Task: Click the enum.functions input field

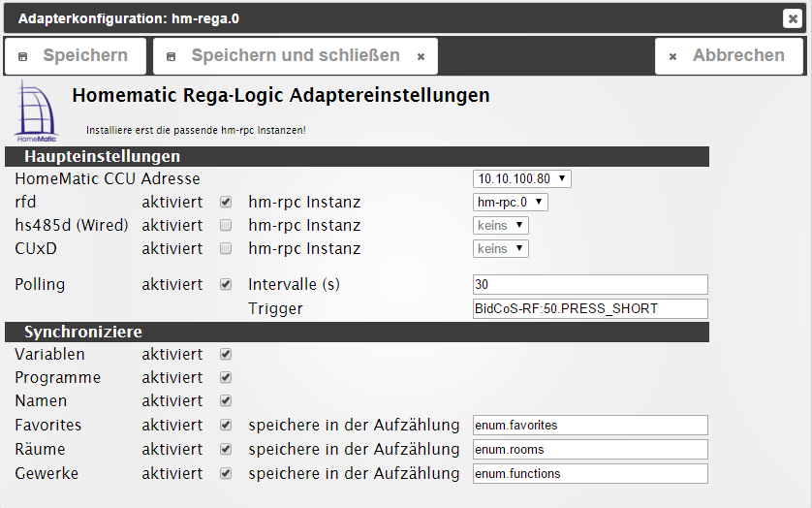Action: click(x=590, y=474)
